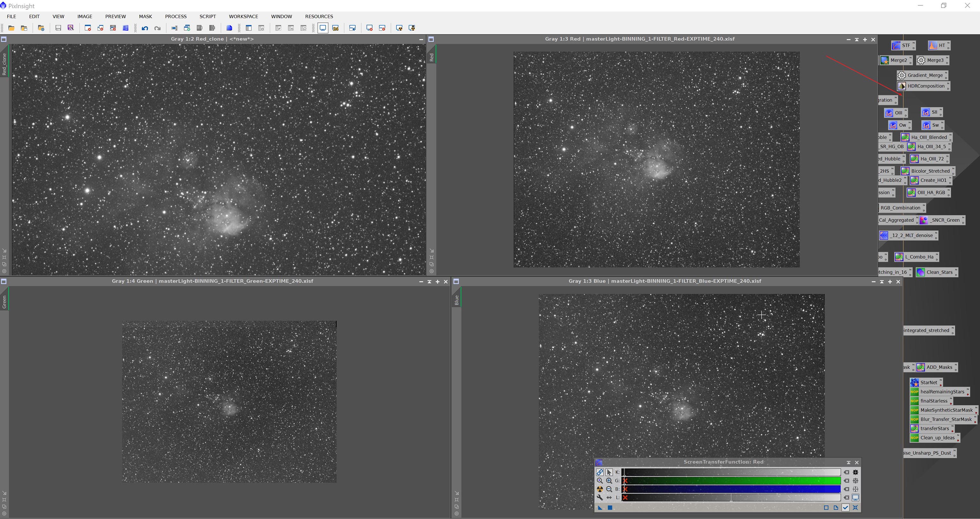Image resolution: width=980 pixels, height=519 pixels.
Task: Click the nuclear STF AutoStretch toolbar icon
Action: click(x=399, y=28)
